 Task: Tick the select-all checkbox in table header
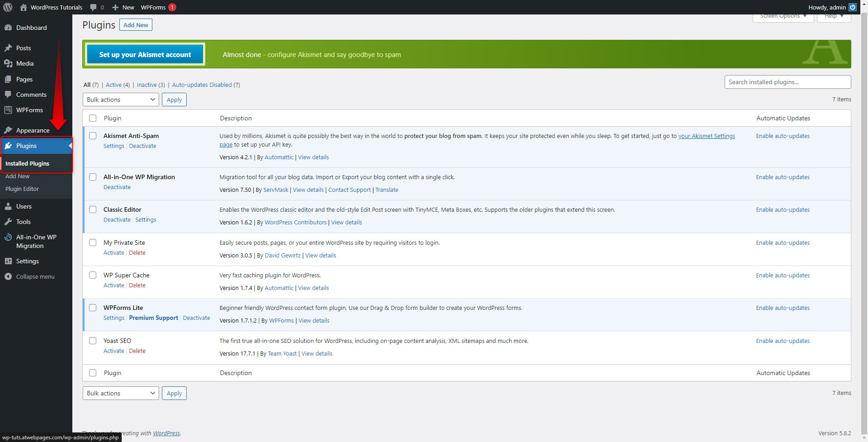pos(93,118)
